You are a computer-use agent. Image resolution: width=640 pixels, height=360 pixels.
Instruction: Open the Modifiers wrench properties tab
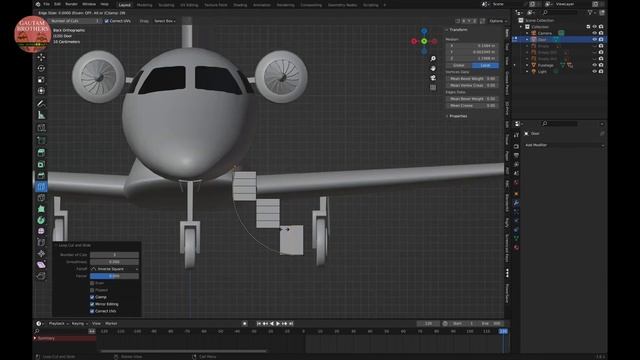tap(516, 203)
